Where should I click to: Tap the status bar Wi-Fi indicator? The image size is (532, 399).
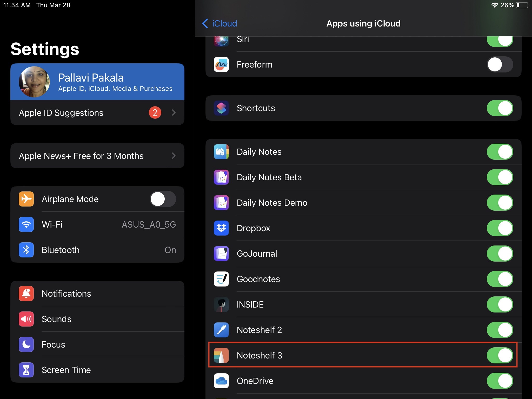point(495,5)
